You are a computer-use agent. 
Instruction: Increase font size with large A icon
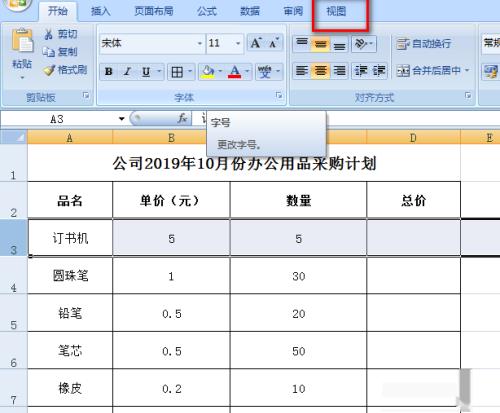tap(256, 43)
